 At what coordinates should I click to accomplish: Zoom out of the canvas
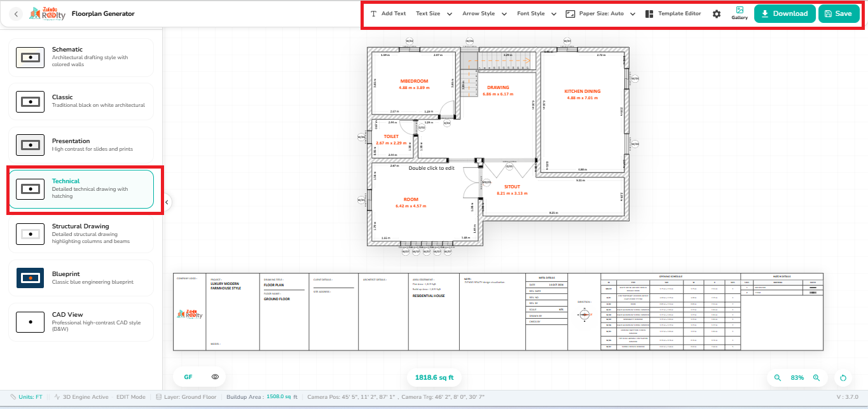(x=777, y=378)
